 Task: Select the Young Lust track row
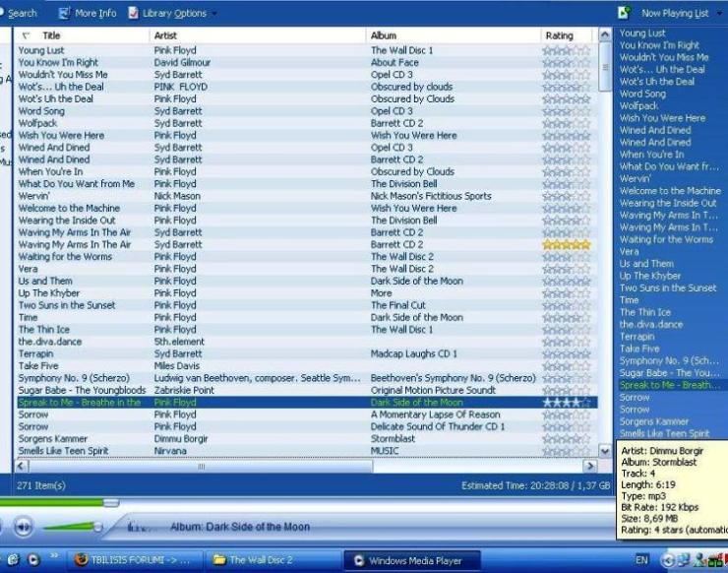pyautogui.click(x=306, y=50)
